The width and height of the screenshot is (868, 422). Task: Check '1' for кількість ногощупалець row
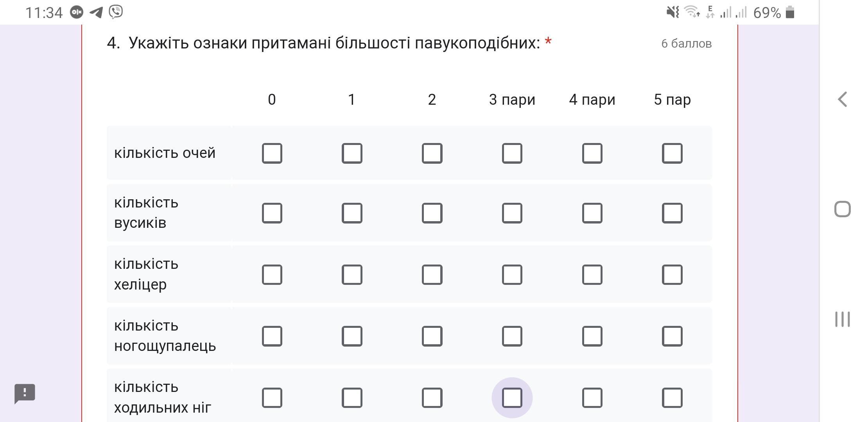(x=352, y=336)
